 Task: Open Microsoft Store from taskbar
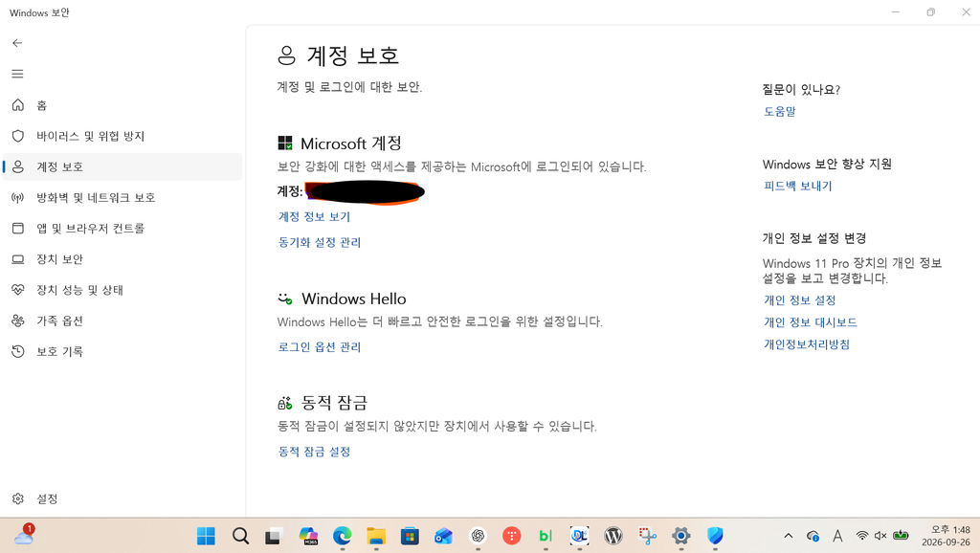pyautogui.click(x=410, y=536)
